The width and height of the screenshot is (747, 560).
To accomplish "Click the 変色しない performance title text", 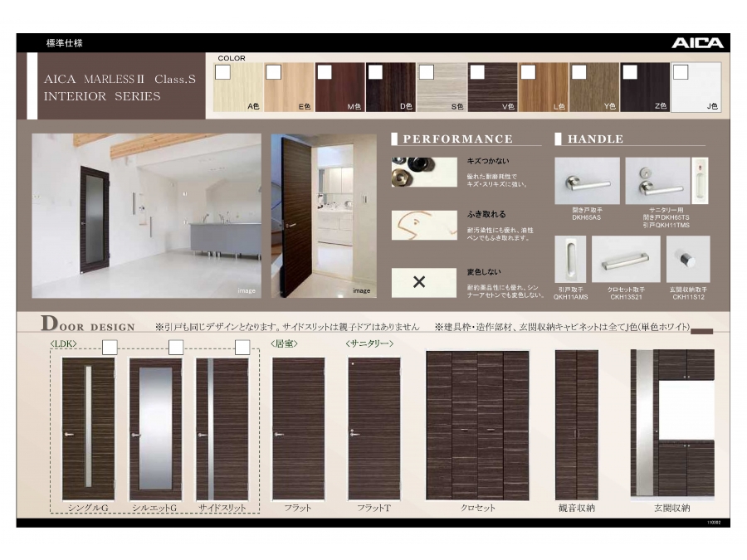I will pos(484,272).
